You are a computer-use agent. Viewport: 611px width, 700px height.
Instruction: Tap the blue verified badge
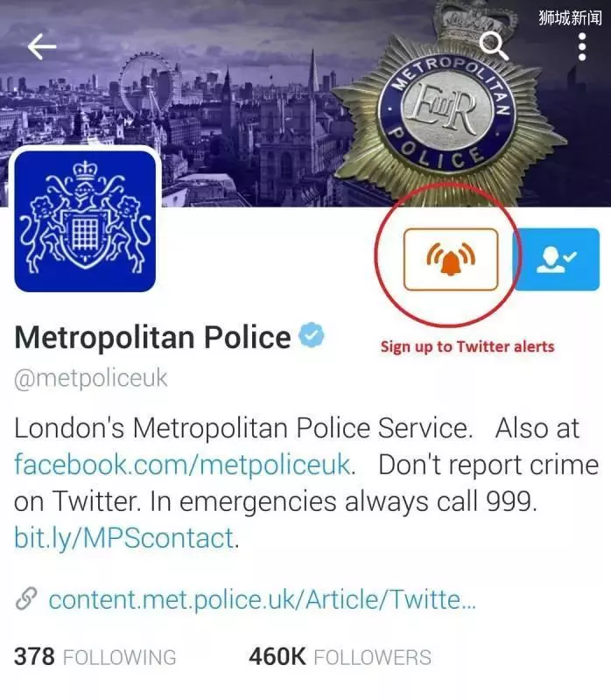point(312,335)
